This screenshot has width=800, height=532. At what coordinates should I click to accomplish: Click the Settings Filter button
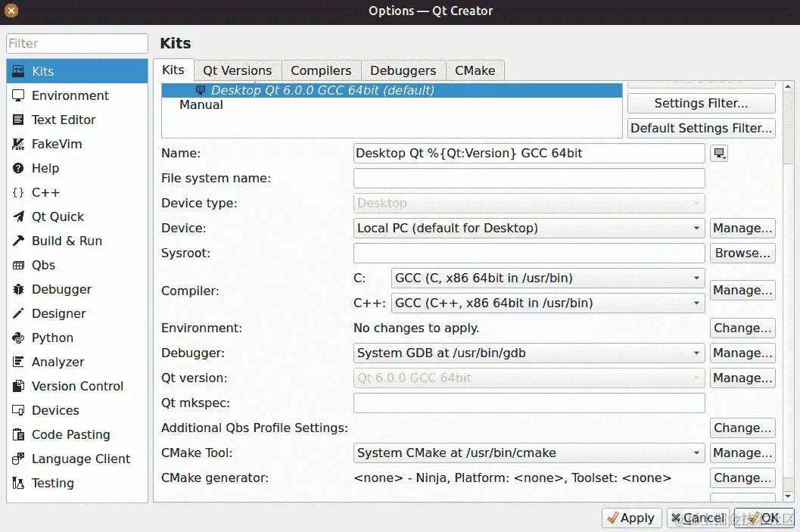pos(702,103)
